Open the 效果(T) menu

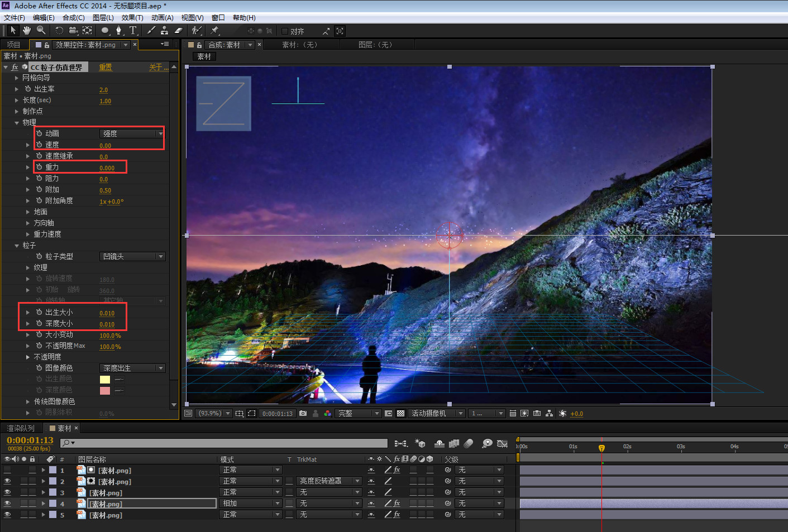132,18
